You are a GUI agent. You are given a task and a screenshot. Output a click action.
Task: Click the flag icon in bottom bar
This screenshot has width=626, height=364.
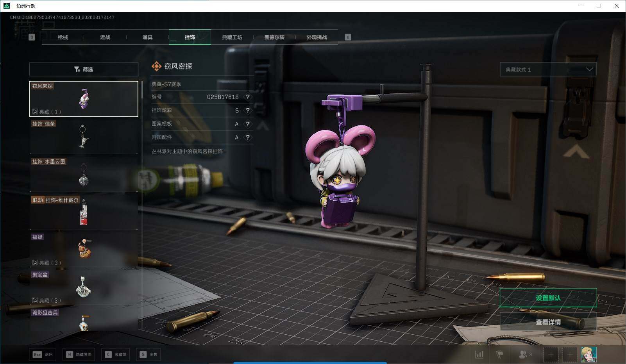coord(499,355)
